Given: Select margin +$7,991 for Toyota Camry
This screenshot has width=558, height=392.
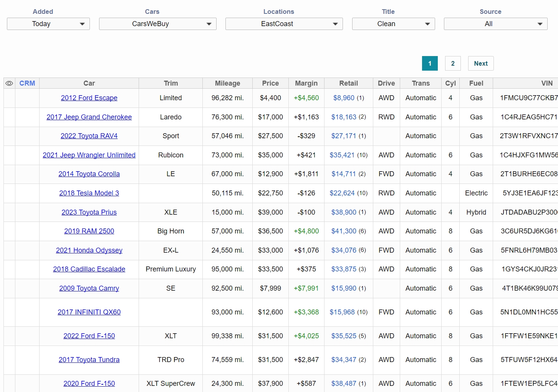Looking at the screenshot, I should 306,288.
